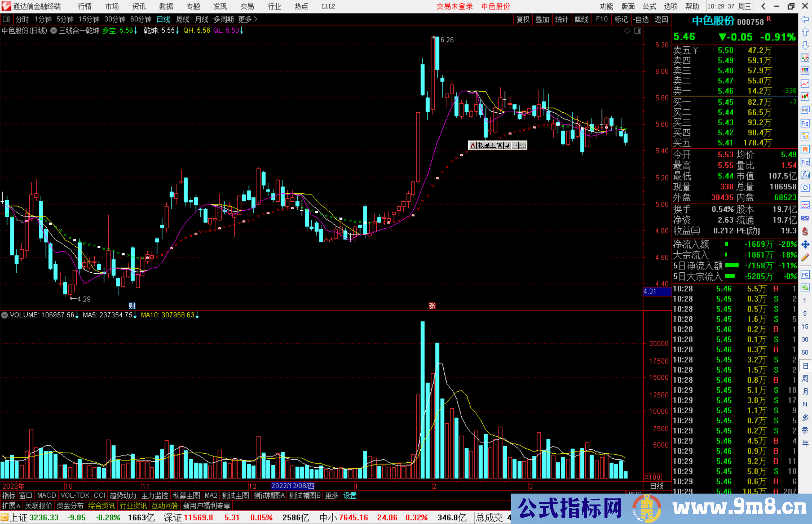This screenshot has width=812, height=524.
Task: Open the 帮助 help menu
Action: coord(692,6)
